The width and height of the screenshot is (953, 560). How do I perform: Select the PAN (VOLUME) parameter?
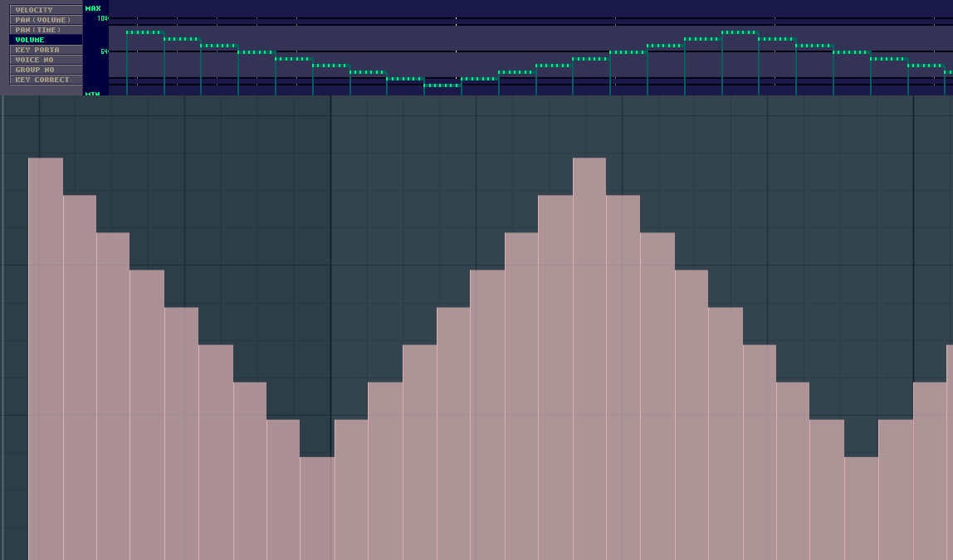[x=46, y=20]
